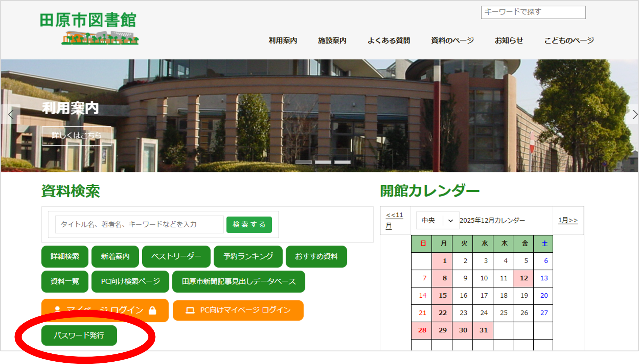This screenshot has height=364, width=639.
Task: Go to the next month 1月>>
Action: click(568, 220)
